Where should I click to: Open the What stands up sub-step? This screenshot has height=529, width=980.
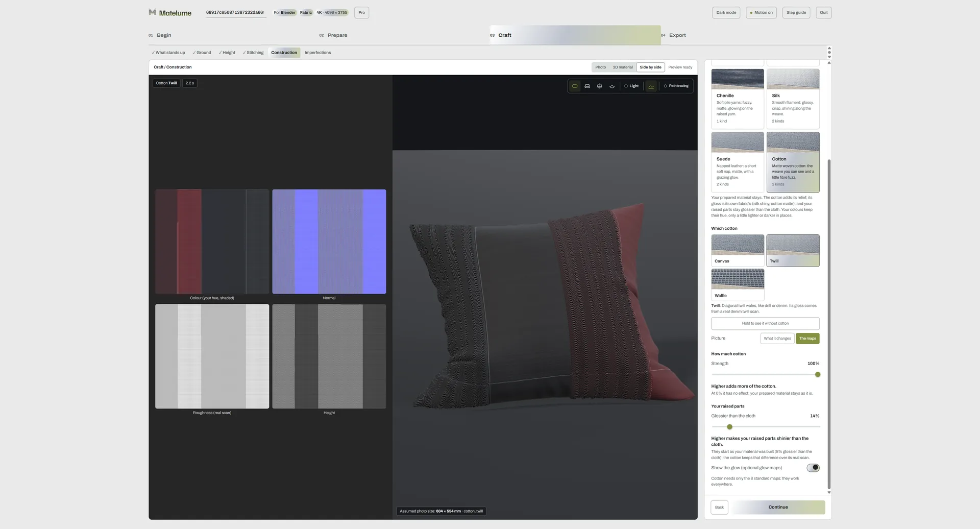(x=168, y=53)
